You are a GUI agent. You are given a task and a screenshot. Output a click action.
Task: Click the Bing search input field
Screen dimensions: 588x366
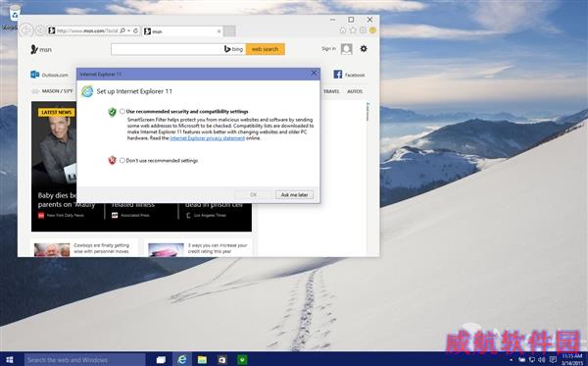pyautogui.click(x=167, y=49)
